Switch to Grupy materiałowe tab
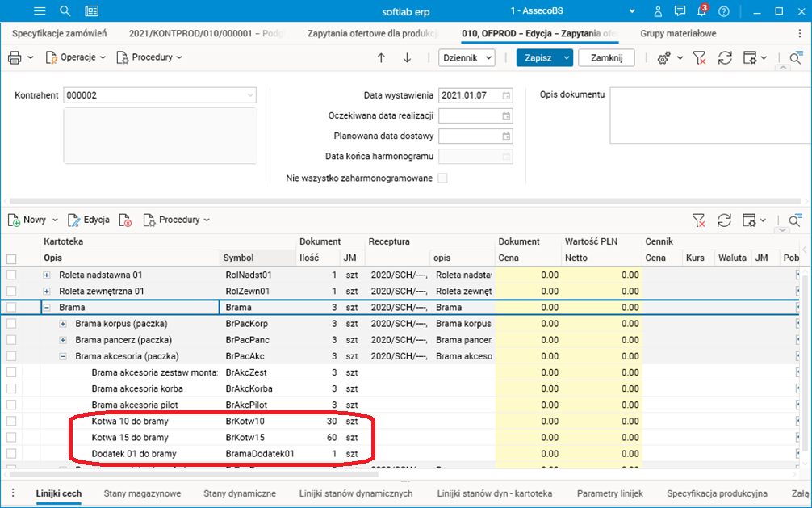This screenshot has width=812, height=508. (x=678, y=33)
